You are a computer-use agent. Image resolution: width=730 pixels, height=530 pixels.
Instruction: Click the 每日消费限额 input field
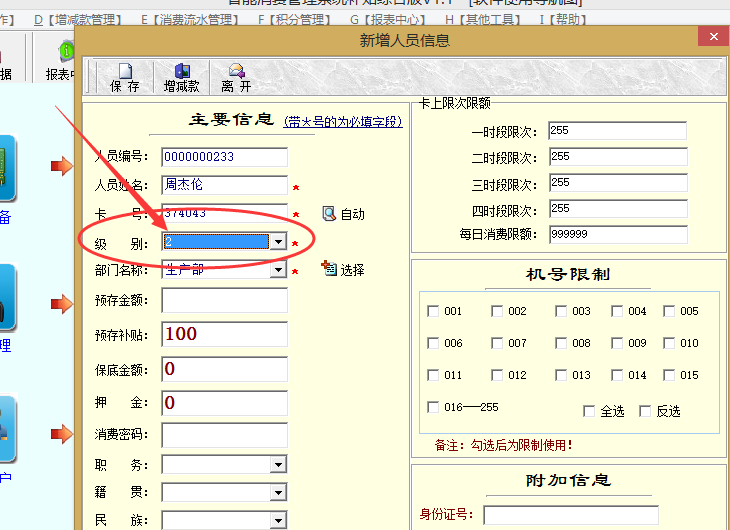[x=618, y=234]
